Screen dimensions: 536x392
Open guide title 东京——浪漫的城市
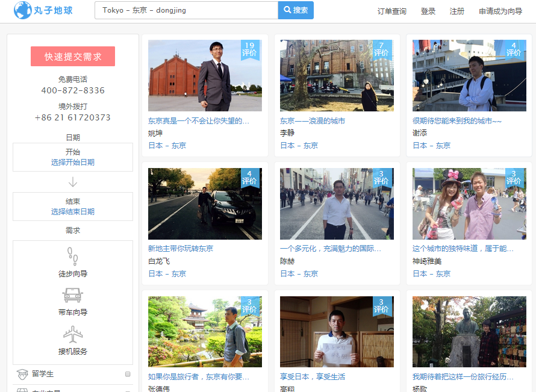(x=313, y=120)
